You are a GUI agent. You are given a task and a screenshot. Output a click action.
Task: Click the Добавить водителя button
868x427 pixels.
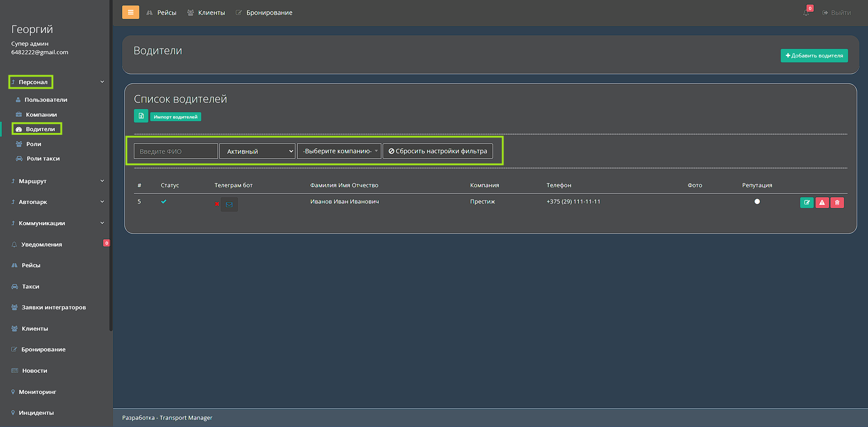814,56
